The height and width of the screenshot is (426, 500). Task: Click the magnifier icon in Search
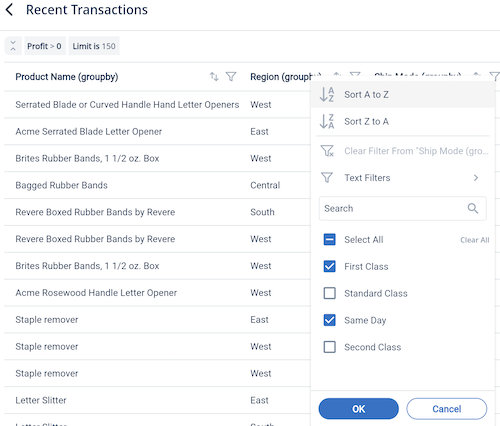tap(473, 208)
